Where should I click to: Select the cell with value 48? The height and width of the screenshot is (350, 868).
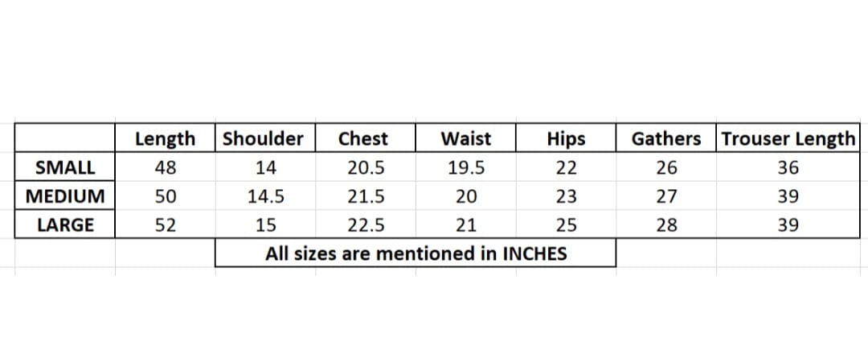(165, 167)
